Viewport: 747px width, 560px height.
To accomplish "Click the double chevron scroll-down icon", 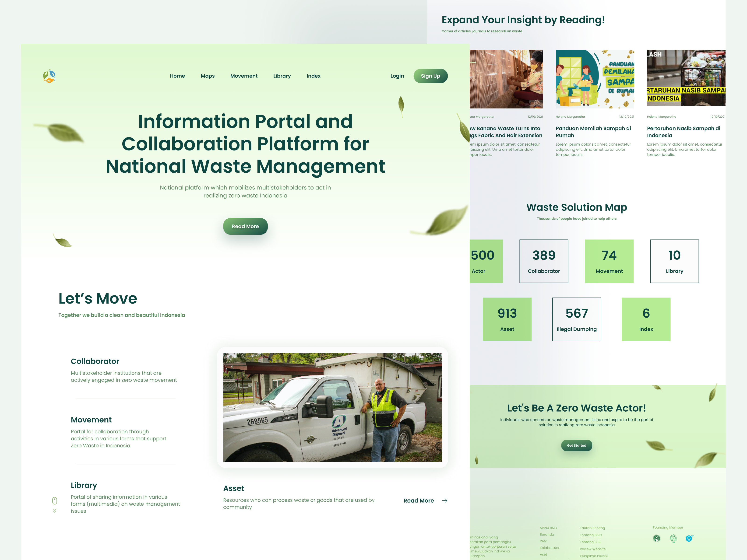I will pos(55,511).
